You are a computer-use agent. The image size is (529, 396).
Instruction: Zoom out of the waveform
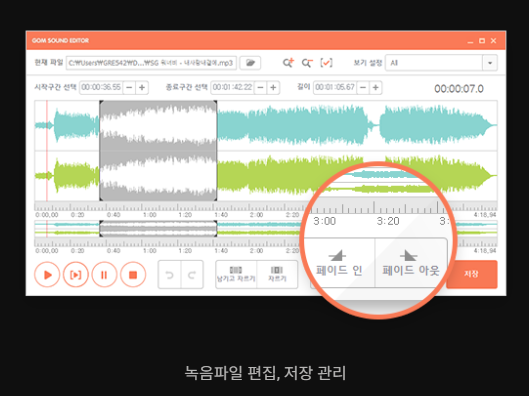click(307, 63)
